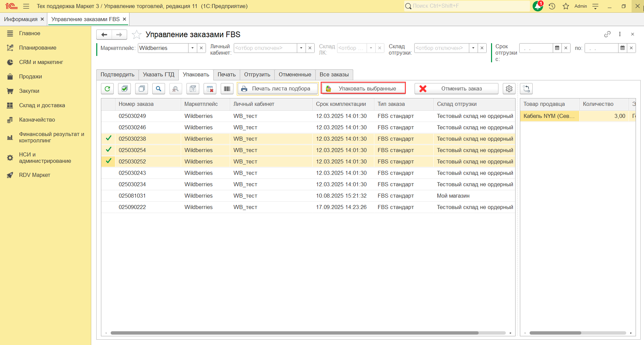Click the barcode scan icon
644x345 pixels.
coord(227,89)
